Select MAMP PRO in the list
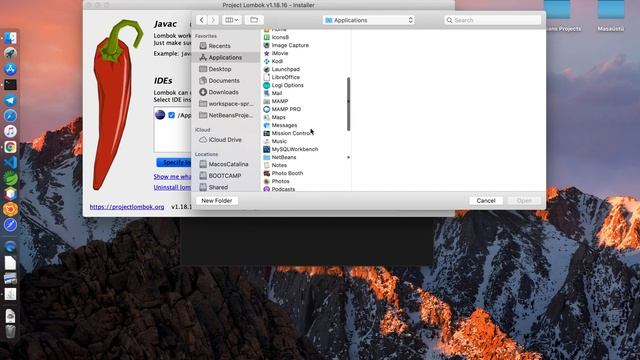This screenshot has width=640, height=360. click(x=305, y=109)
